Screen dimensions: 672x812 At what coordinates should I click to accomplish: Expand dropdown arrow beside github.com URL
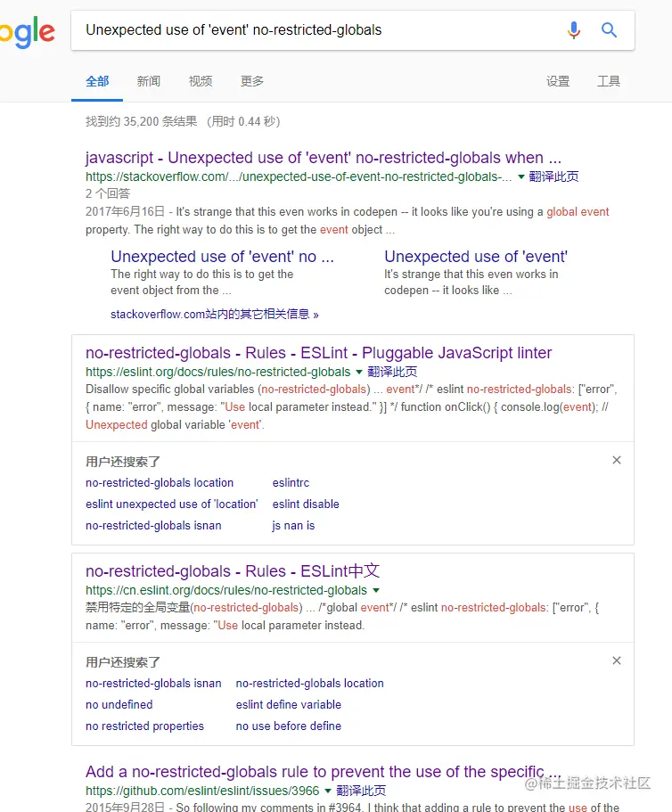[x=328, y=791]
